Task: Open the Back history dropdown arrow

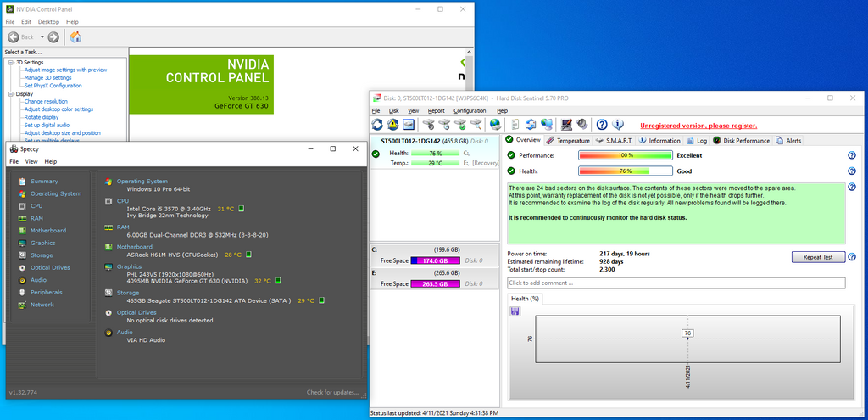Action: [41, 36]
